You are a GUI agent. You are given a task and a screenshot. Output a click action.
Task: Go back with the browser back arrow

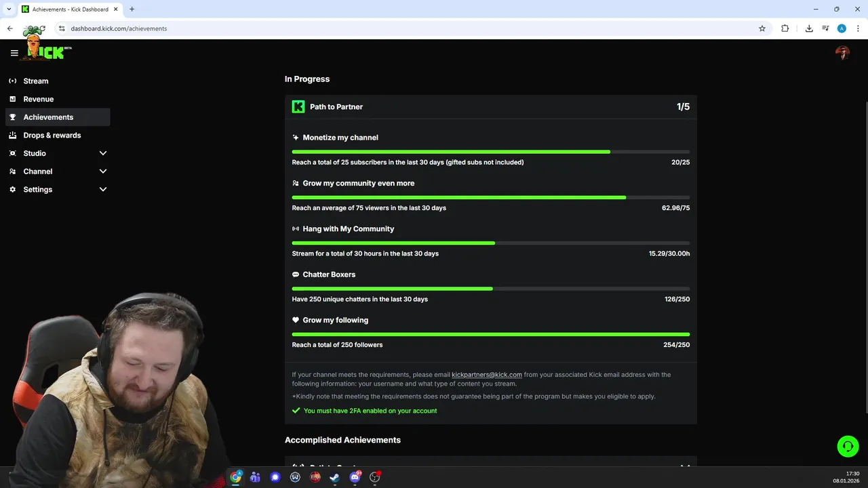tap(10, 28)
